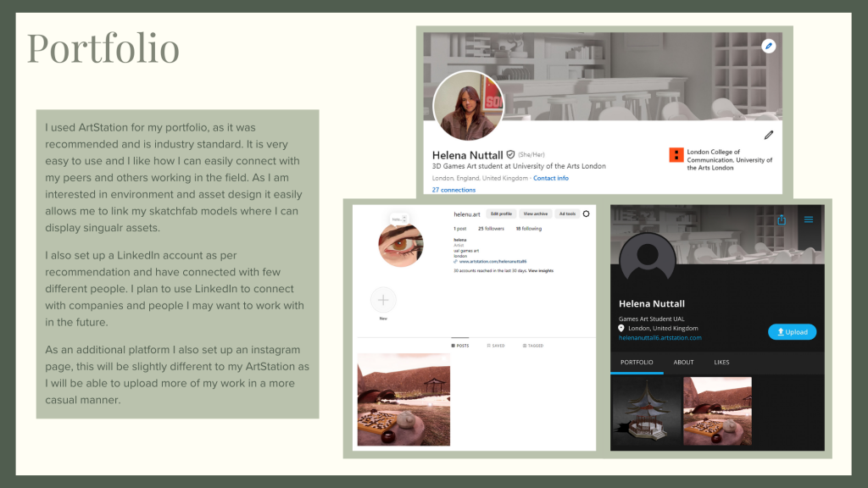Click the blue pencil edit-banner icon on LinkedIn
The height and width of the screenshot is (488, 868).
tap(768, 46)
